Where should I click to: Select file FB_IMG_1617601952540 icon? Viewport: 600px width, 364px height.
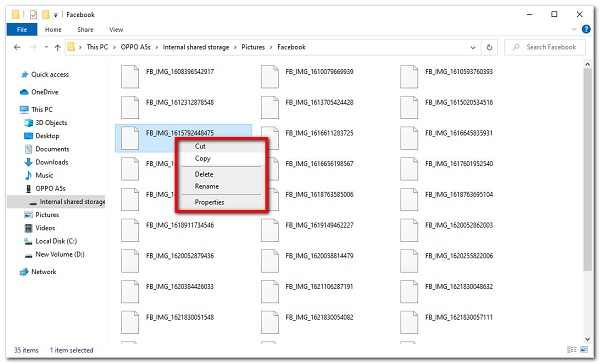409,168
